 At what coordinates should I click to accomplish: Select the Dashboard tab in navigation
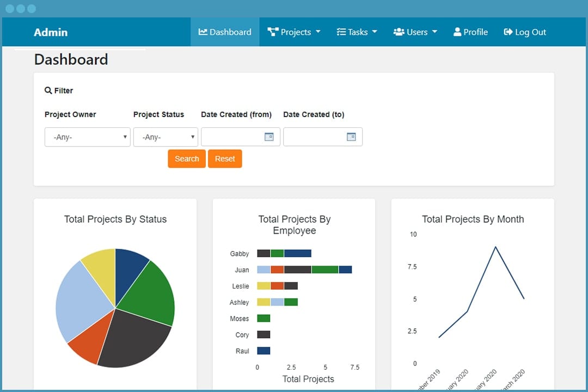click(225, 32)
